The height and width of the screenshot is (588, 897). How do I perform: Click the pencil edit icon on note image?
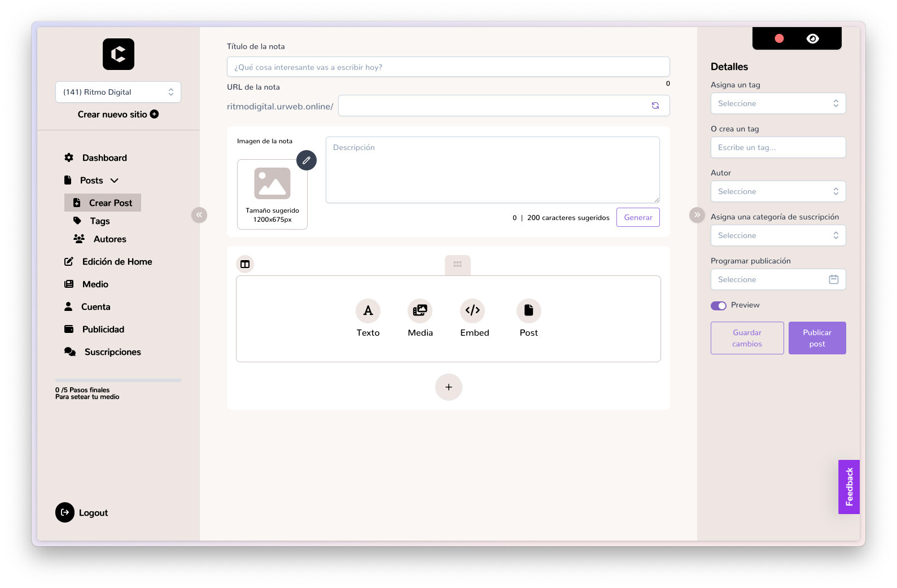coord(307,160)
